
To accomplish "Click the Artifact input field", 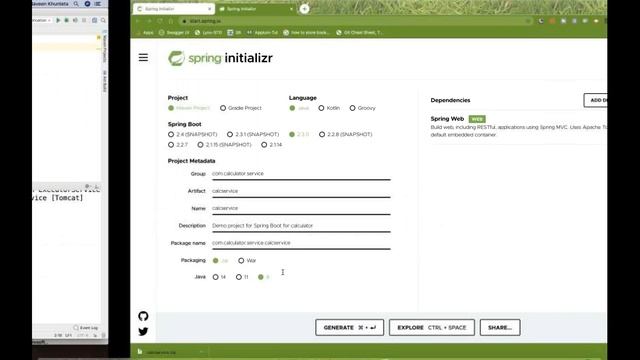I will coord(301,191).
